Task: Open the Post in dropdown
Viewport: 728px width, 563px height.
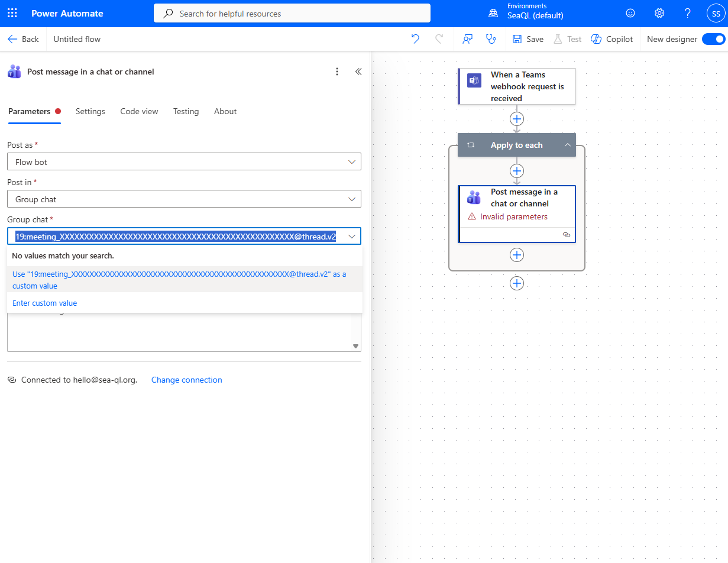Action: (184, 199)
